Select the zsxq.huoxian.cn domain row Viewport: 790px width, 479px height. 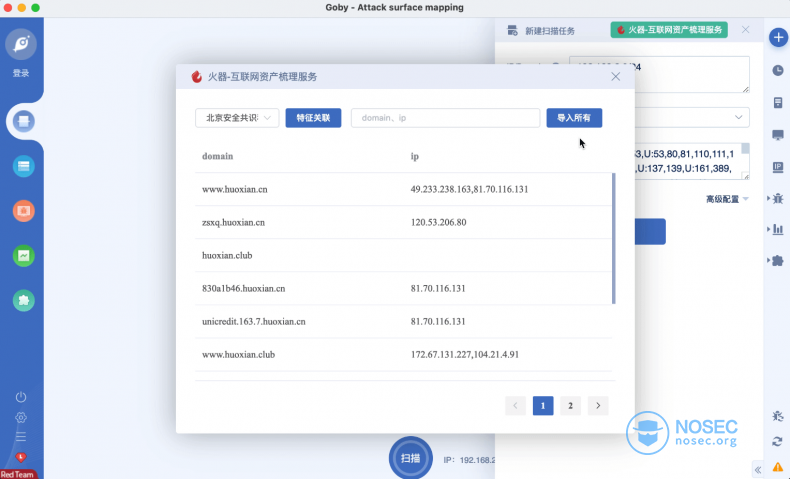[403, 222]
